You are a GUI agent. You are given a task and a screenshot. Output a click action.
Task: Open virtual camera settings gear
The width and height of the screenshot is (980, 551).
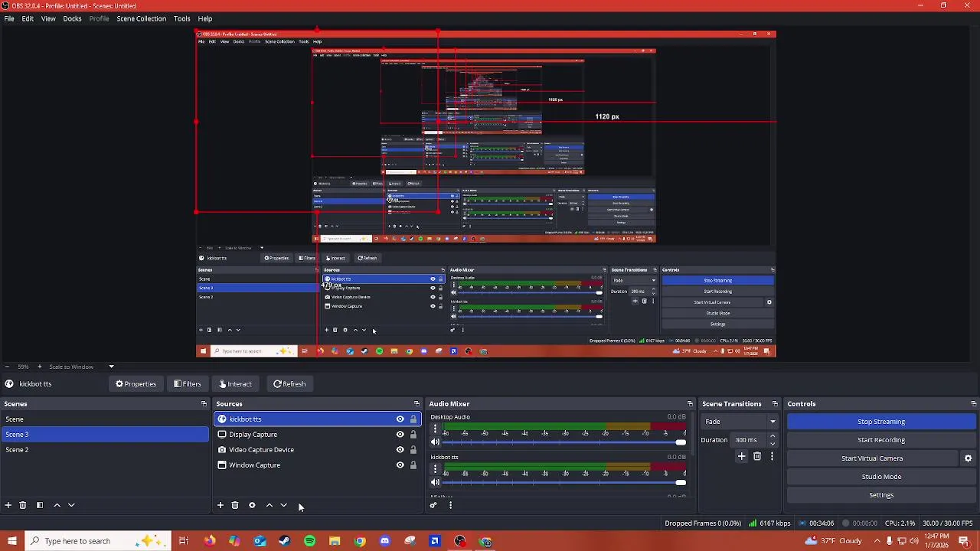[968, 458]
